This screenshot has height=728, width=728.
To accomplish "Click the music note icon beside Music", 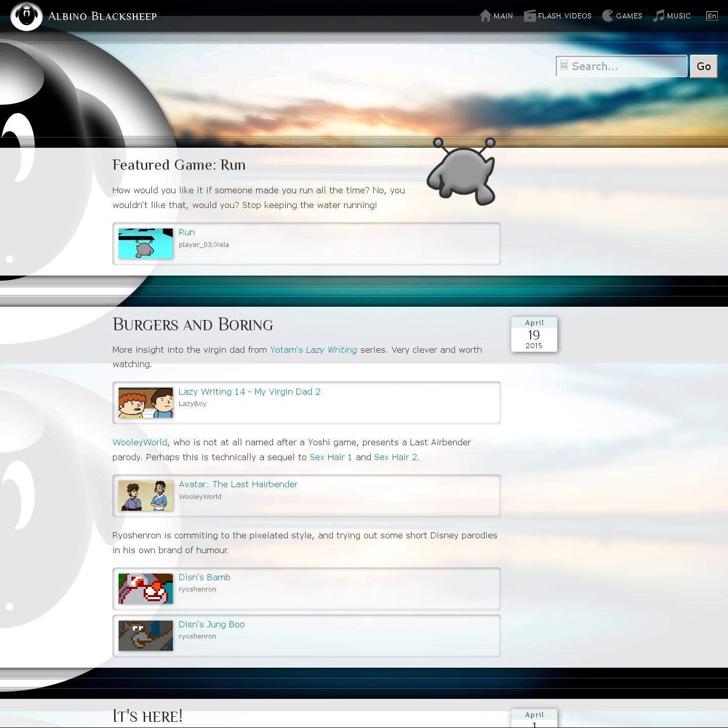I will [659, 16].
